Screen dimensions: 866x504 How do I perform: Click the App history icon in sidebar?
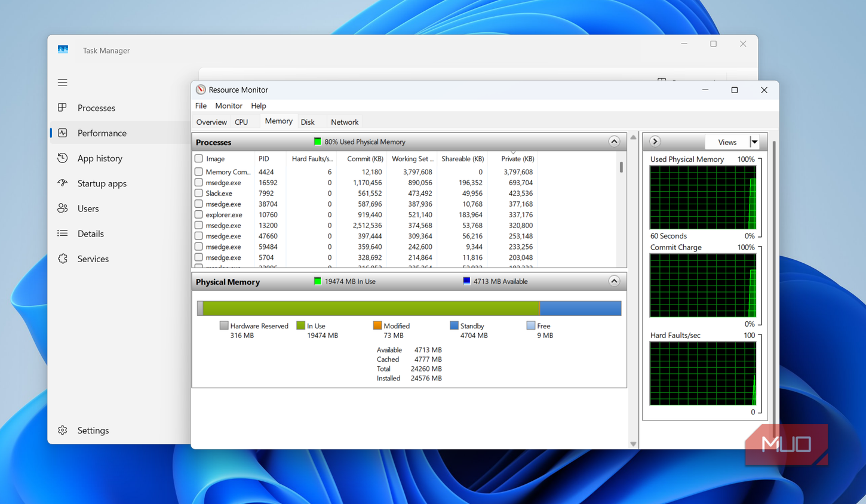click(x=63, y=158)
